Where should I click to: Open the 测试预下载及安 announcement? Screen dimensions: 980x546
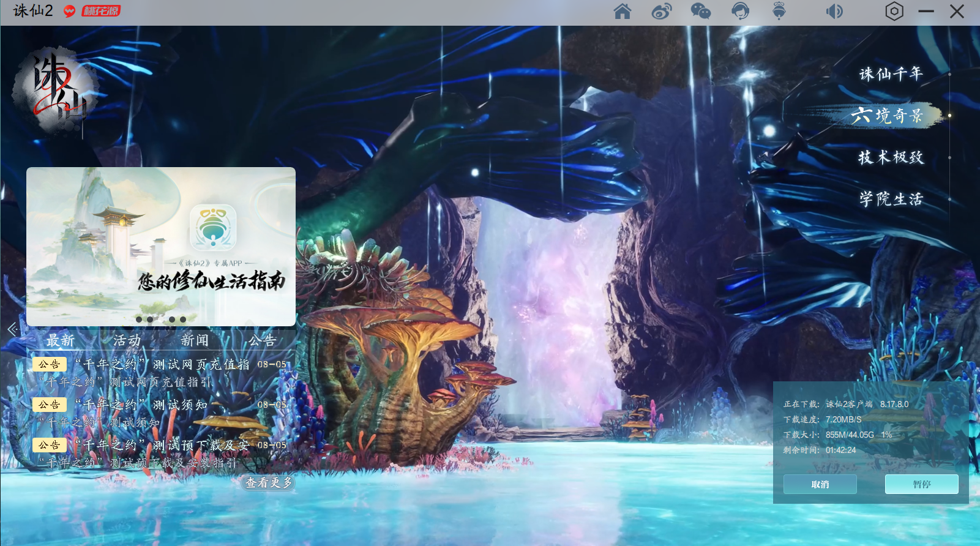162,446
